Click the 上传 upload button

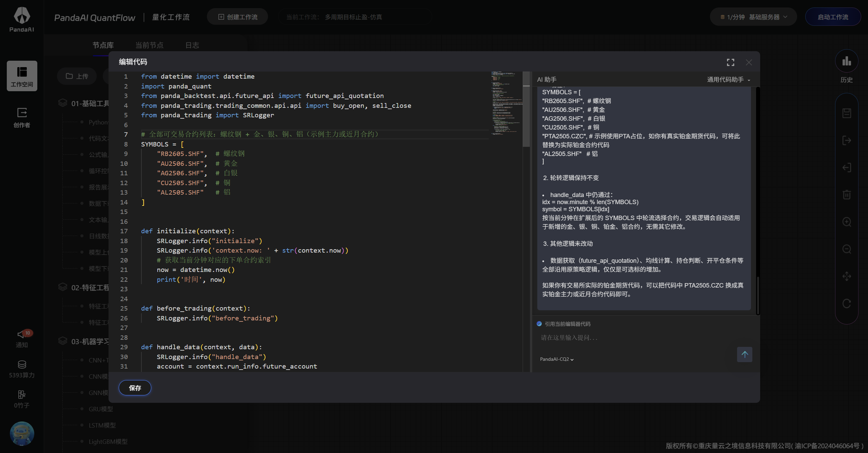[77, 76]
